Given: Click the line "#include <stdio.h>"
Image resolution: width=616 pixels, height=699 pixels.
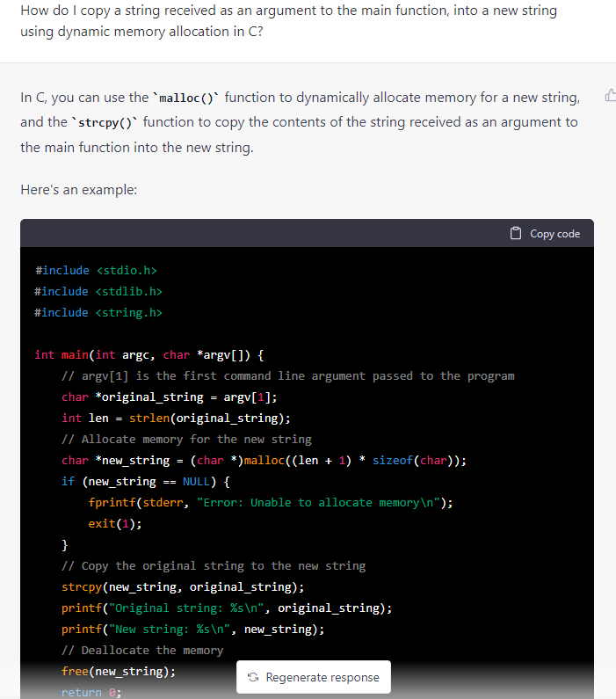Looking at the screenshot, I should (x=96, y=271).
